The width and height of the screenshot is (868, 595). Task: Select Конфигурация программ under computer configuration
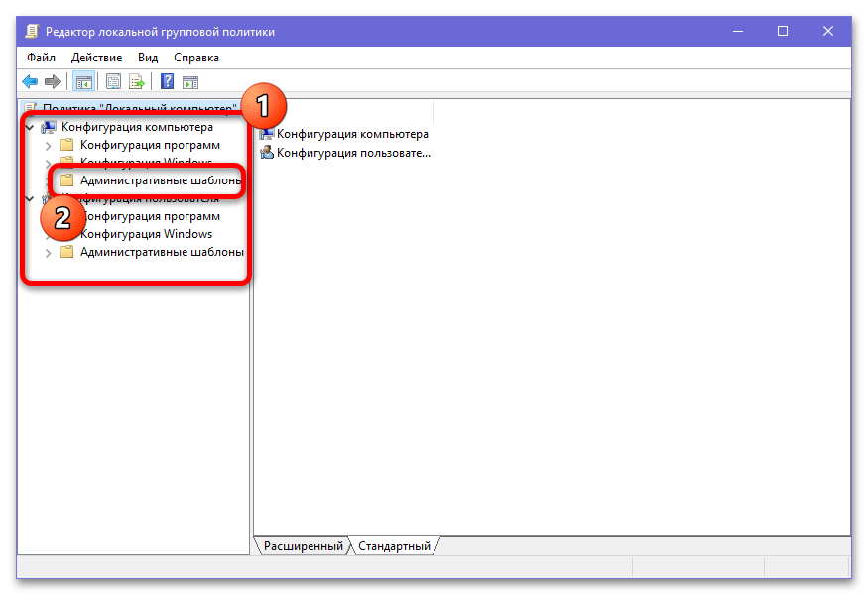pos(150,145)
